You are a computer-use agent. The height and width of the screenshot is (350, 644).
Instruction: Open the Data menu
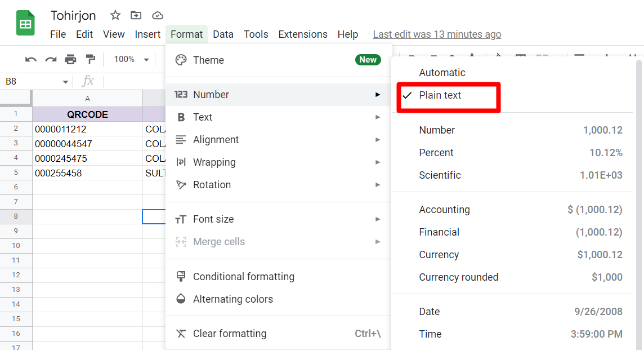pyautogui.click(x=223, y=34)
